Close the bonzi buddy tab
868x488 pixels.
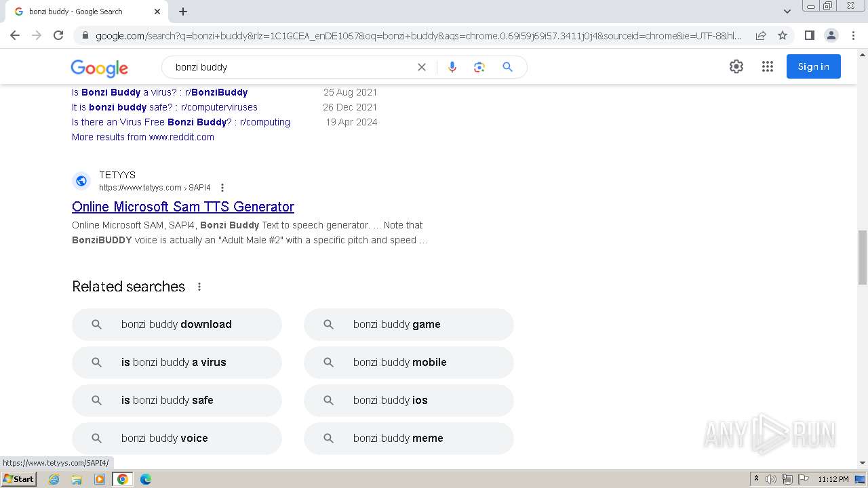click(157, 12)
